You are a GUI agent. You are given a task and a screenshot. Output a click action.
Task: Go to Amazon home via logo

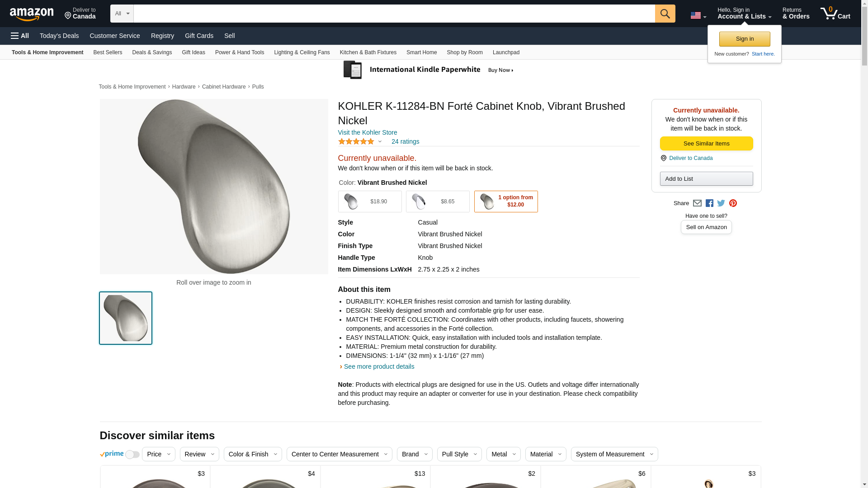(x=32, y=14)
